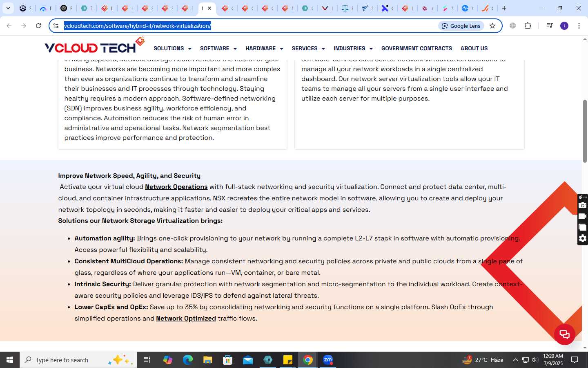Open the Chrome extensions puzzle icon

point(528,26)
